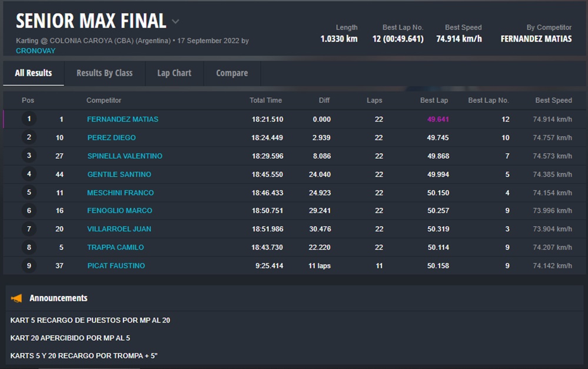The width and height of the screenshot is (588, 369).
Task: Select the All Results tab
Action: [34, 73]
